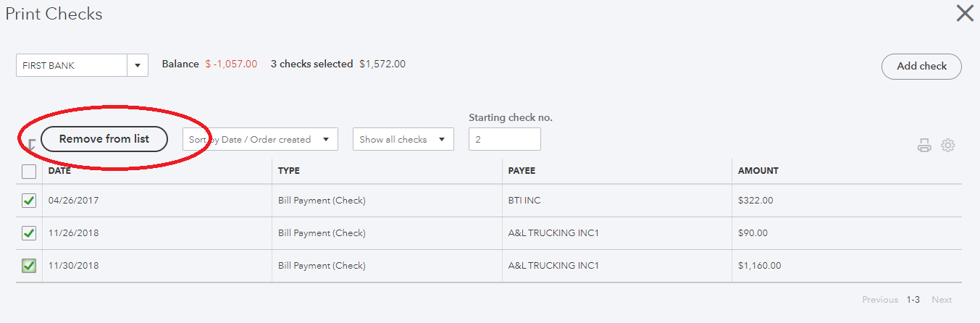This screenshot has height=323, width=980.
Task: Click the batch actions arrow beside Remove from list
Action: tap(31, 146)
